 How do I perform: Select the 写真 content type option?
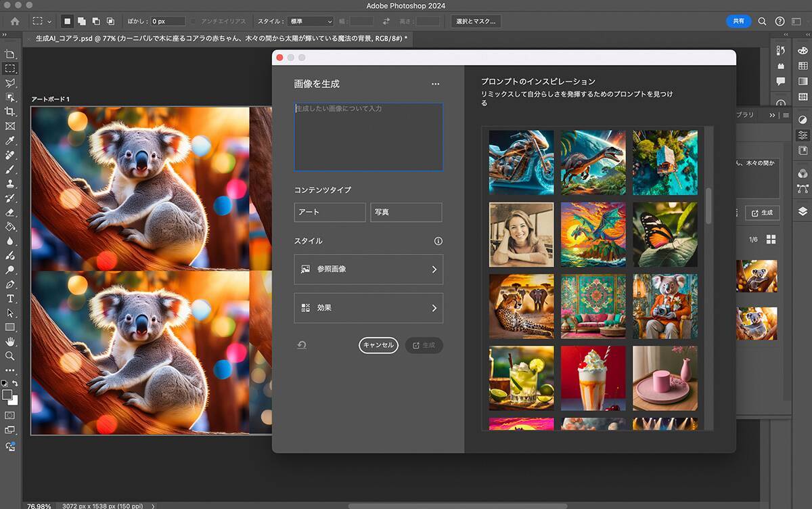(406, 212)
